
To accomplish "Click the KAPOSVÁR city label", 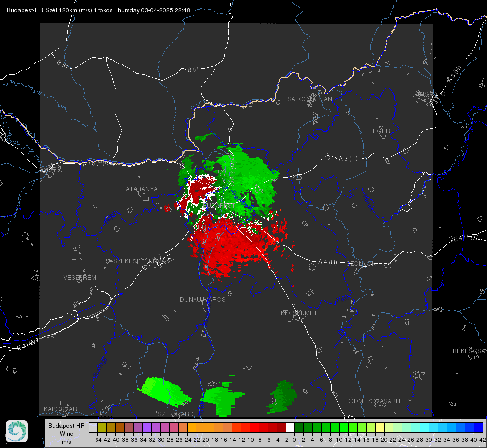I will click(60, 409).
